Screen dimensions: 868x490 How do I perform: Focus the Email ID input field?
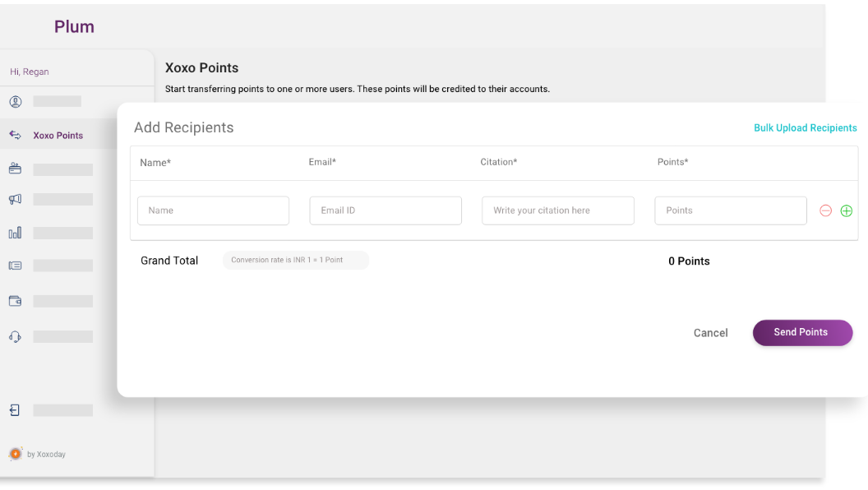coord(386,210)
